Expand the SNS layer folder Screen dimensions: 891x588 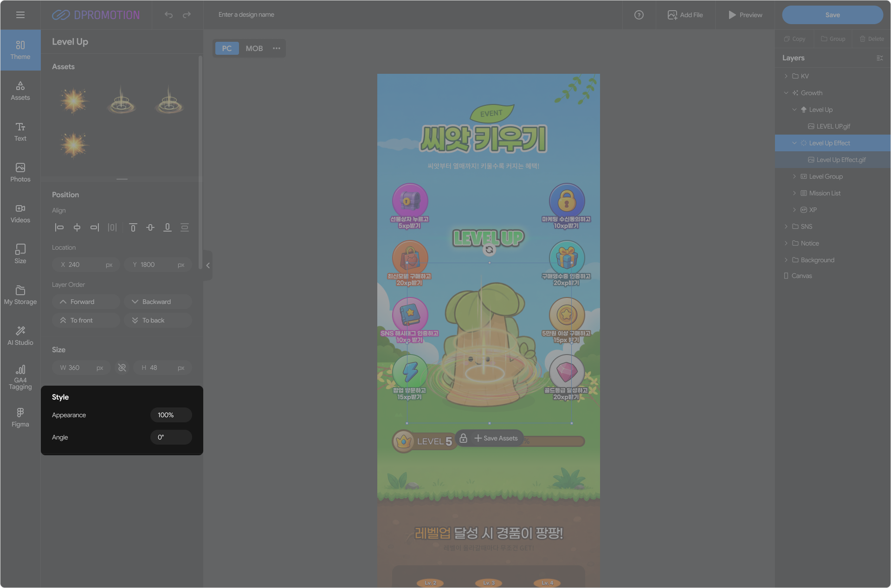786,226
